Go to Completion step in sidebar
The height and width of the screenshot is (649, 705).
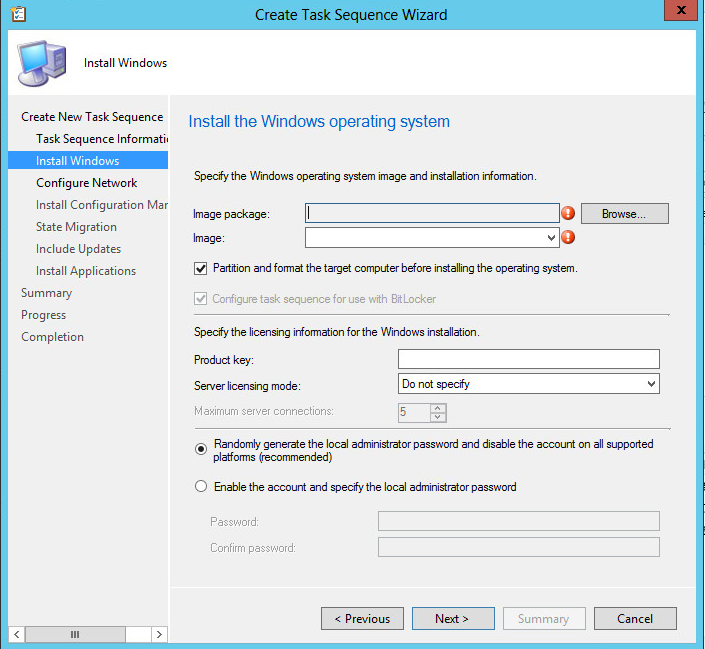tap(53, 337)
